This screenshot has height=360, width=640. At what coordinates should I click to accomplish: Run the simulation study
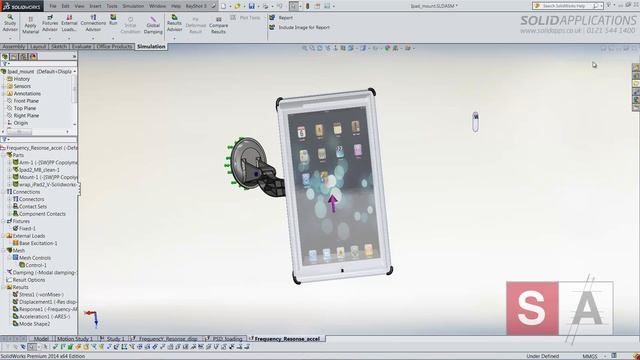pyautogui.click(x=113, y=20)
